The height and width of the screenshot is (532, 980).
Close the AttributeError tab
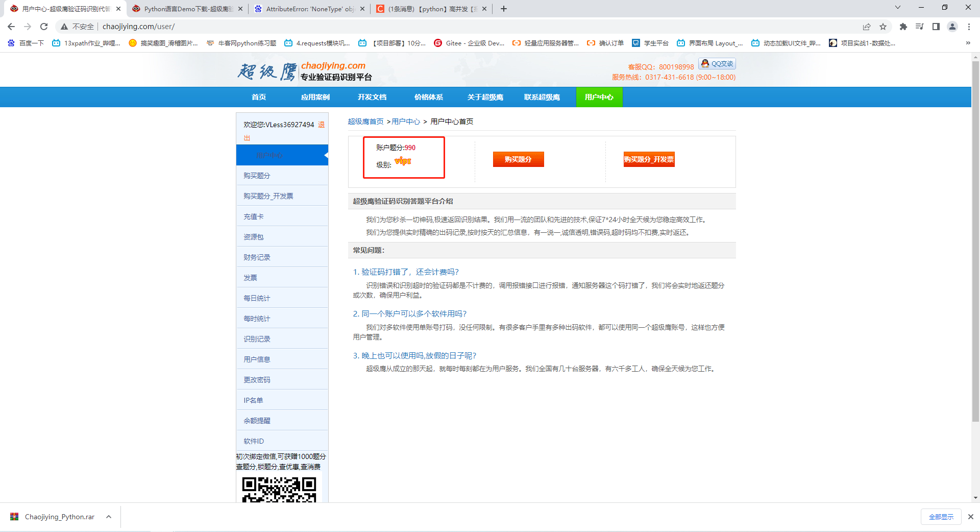(362, 9)
